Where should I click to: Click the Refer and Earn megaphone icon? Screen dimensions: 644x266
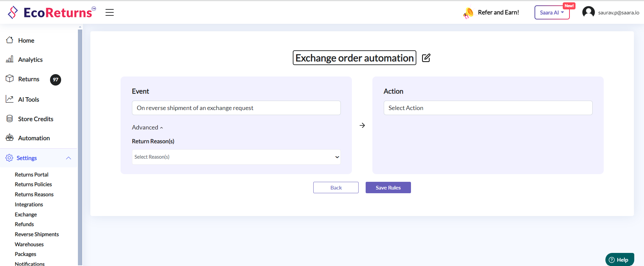[x=468, y=13]
